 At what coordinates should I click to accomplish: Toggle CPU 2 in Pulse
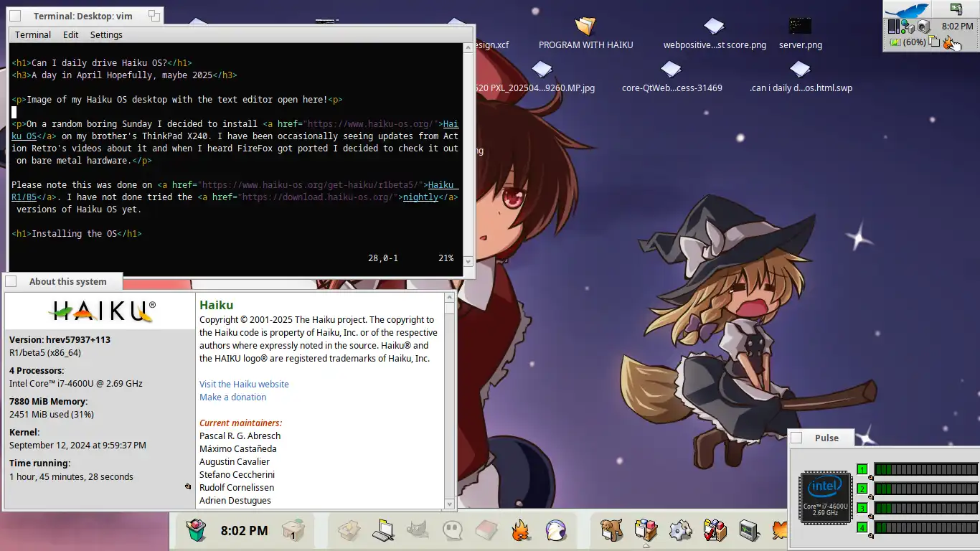tap(862, 489)
